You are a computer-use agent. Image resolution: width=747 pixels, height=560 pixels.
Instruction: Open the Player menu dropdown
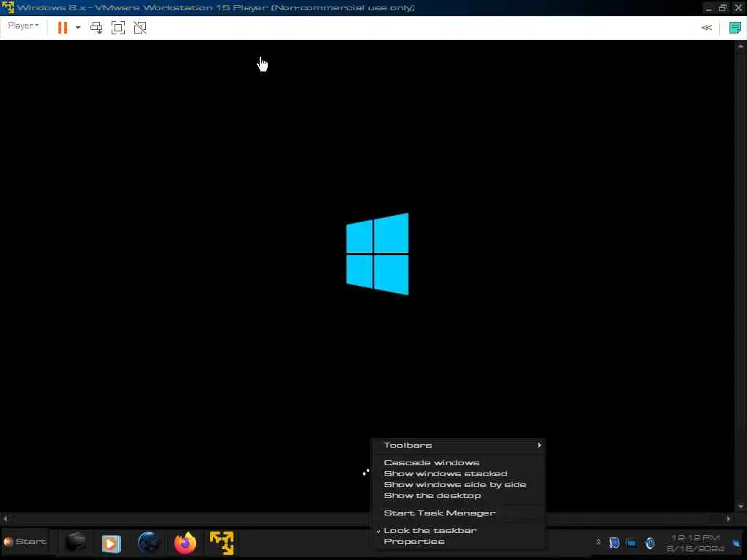23,26
